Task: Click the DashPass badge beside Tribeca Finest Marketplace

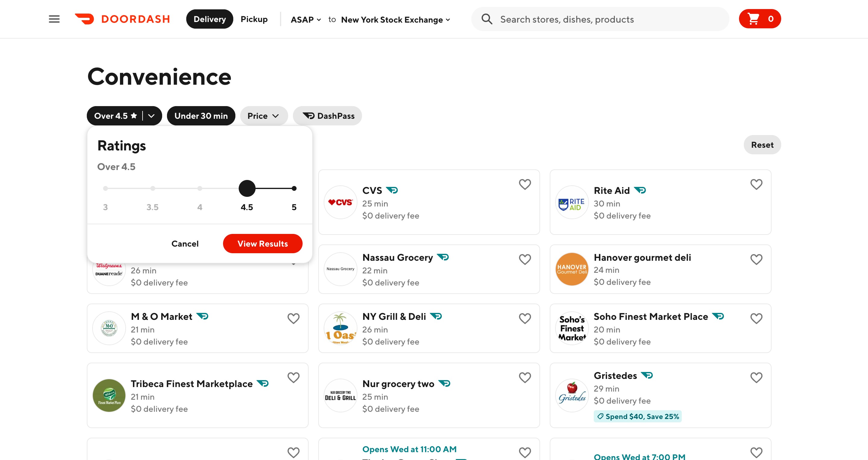Action: (263, 383)
